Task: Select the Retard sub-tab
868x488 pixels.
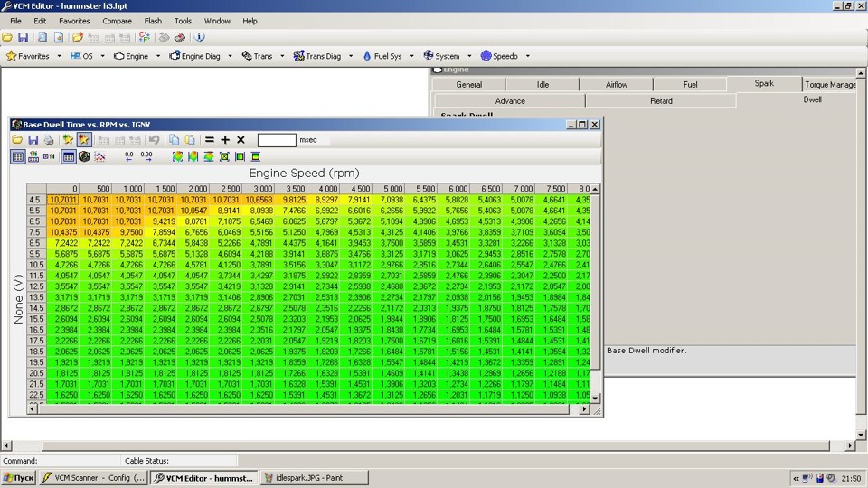Action: [x=661, y=101]
